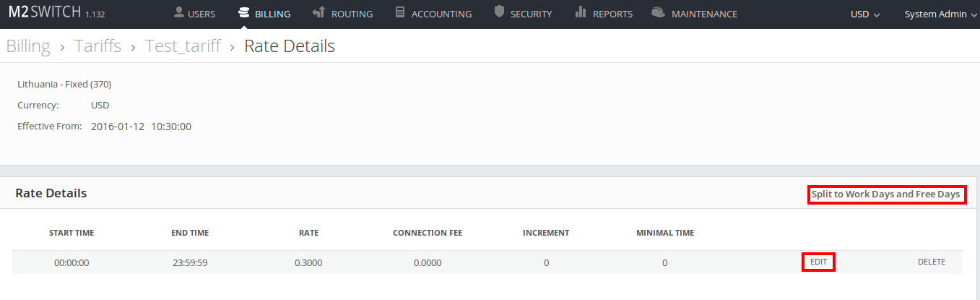
Task: Click the Routing signpost icon
Action: pos(318,13)
